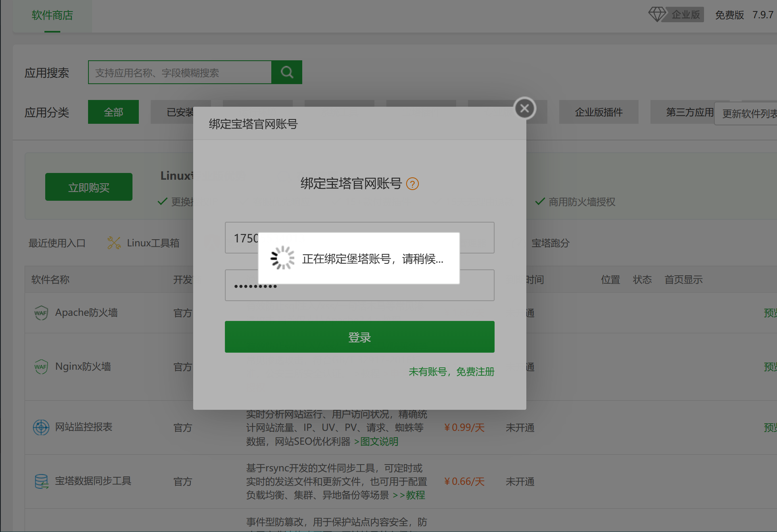Click the 7.9.7 version number
Image resolution: width=777 pixels, height=532 pixels.
click(763, 15)
